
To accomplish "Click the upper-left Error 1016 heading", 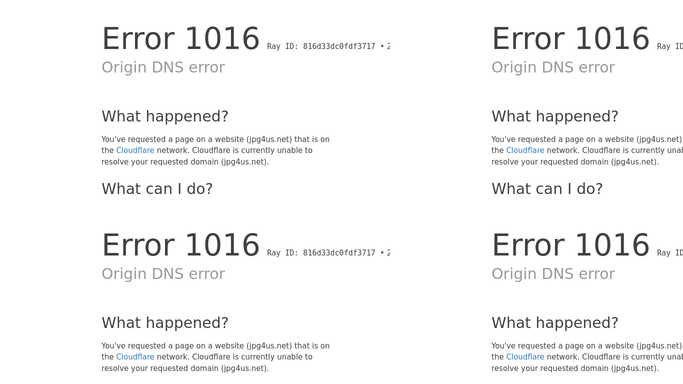I will [x=181, y=39].
